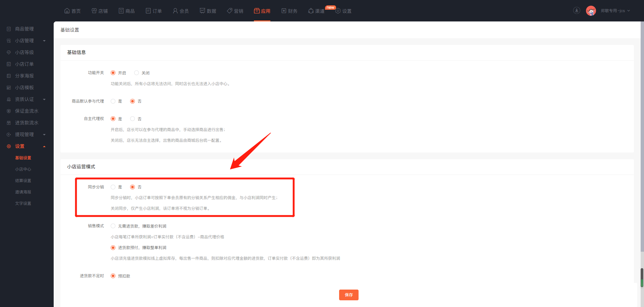
Task: Click the 保证金流水 shield icon
Action: click(x=9, y=111)
